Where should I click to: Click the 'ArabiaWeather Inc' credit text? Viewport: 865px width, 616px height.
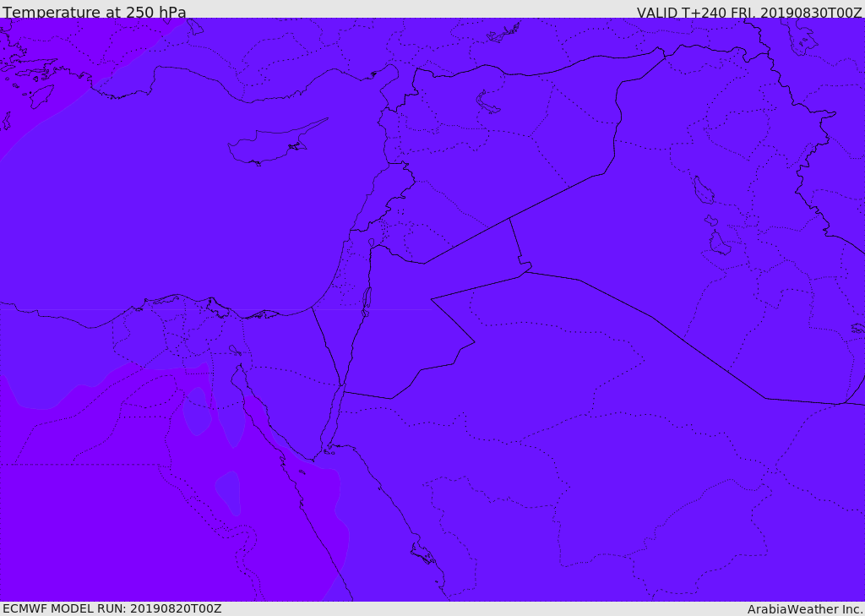805,609
